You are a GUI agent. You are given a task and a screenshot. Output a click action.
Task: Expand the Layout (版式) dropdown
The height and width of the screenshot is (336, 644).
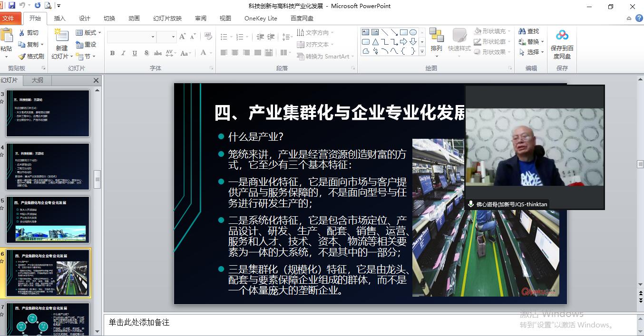click(x=89, y=32)
